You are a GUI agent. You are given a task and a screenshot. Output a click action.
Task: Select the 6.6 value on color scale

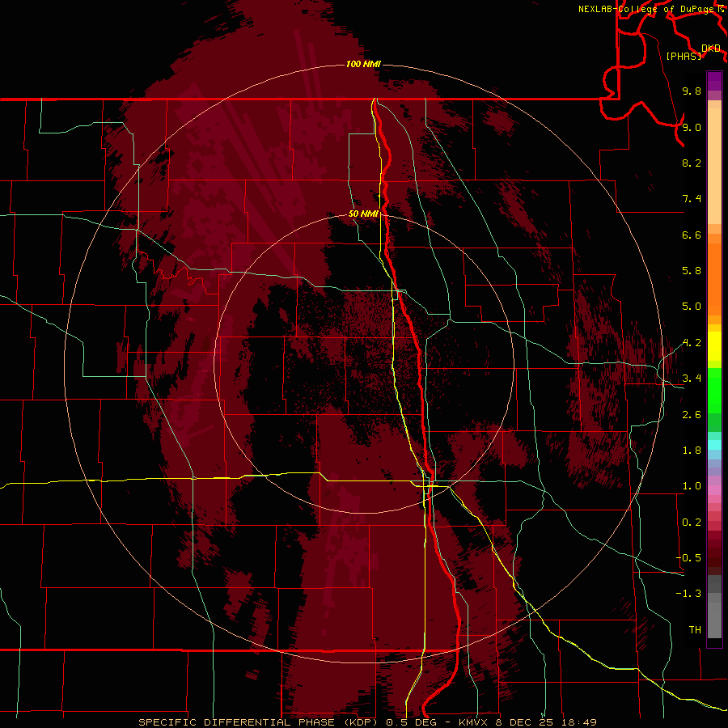692,235
